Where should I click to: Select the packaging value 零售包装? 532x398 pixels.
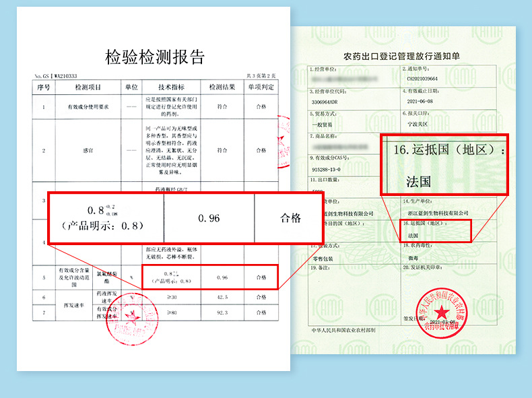(323, 259)
